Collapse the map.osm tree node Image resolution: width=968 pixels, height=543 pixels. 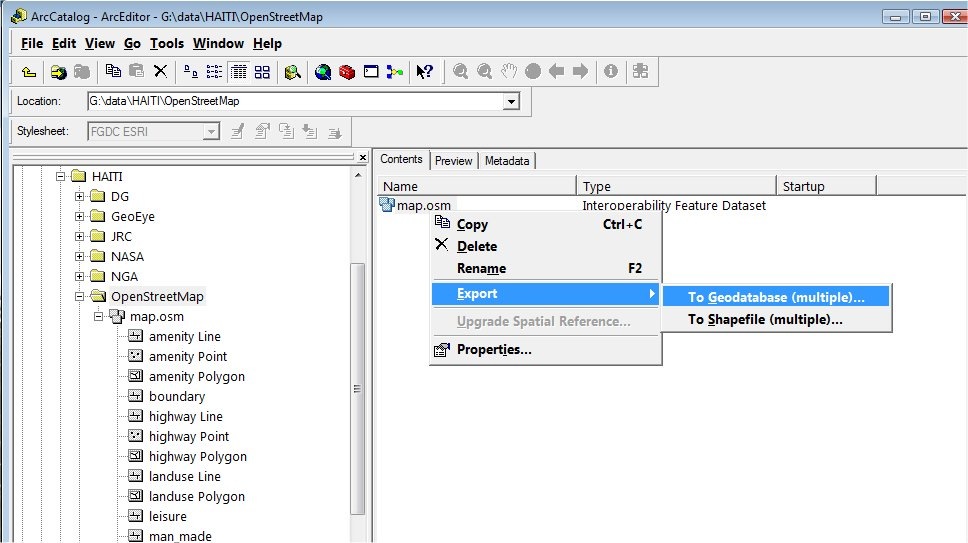point(98,317)
